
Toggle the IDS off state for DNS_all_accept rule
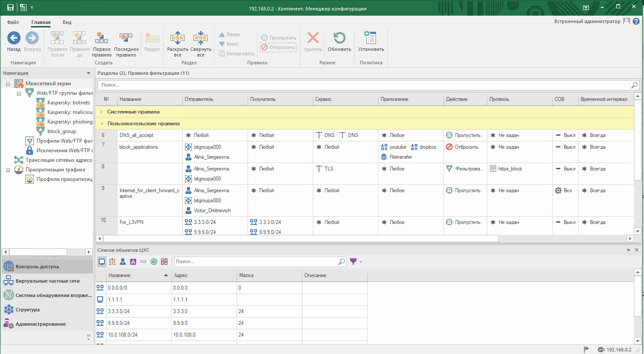click(565, 135)
